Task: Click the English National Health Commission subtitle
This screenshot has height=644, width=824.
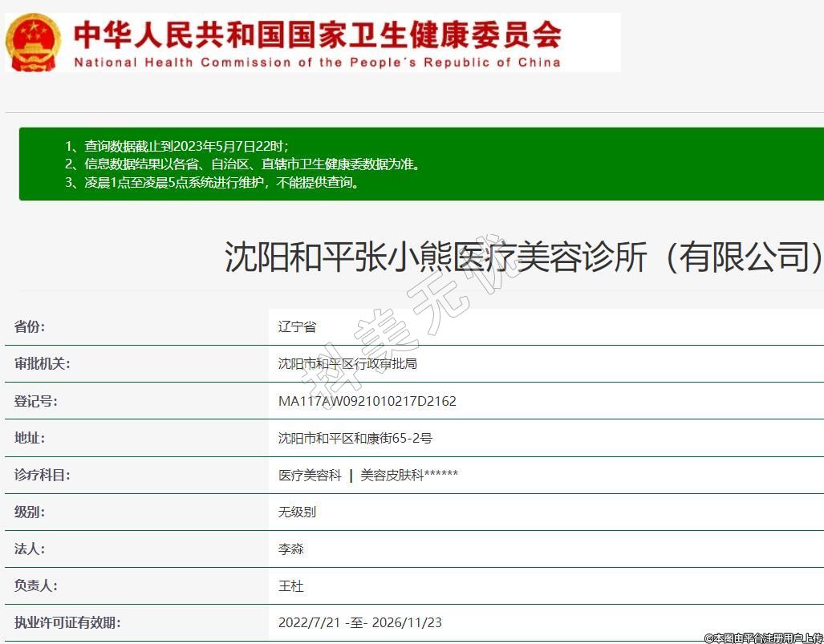Action: click(x=317, y=63)
